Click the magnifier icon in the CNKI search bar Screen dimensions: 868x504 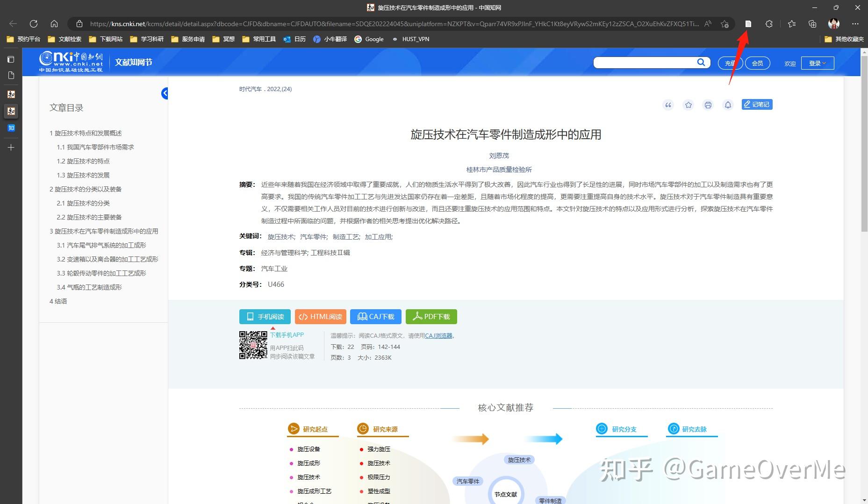pos(701,62)
